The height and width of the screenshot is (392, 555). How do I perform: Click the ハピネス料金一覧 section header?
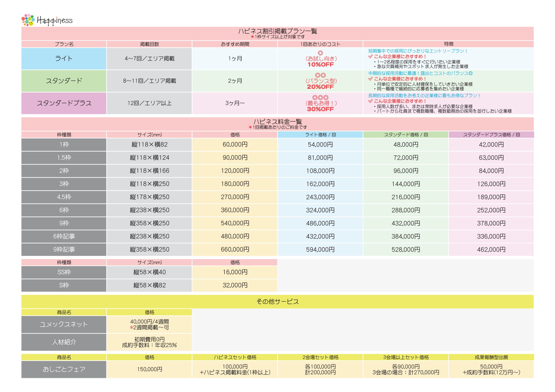pyautogui.click(x=277, y=122)
